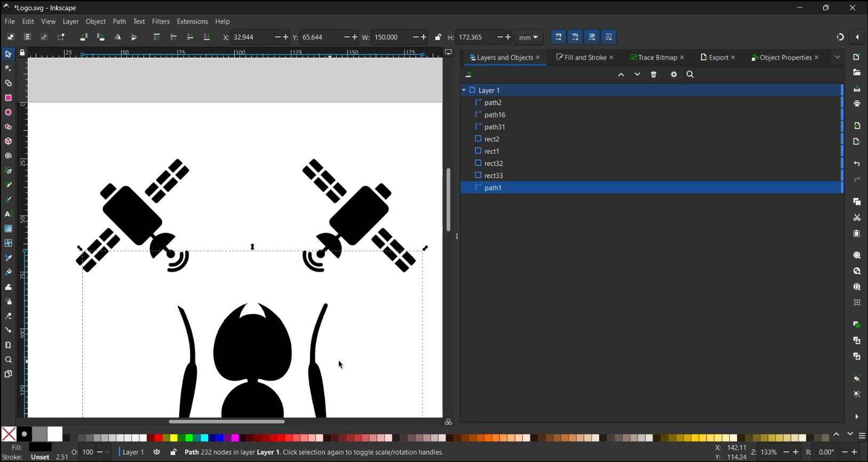Switch to the Fill and Stroke tab
This screenshot has height=462, width=868.
tap(585, 58)
